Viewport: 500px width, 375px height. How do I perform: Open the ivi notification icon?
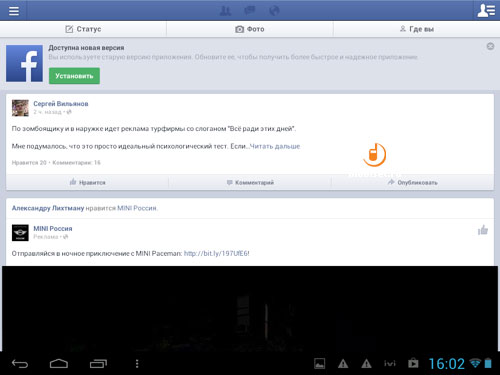pos(390,363)
